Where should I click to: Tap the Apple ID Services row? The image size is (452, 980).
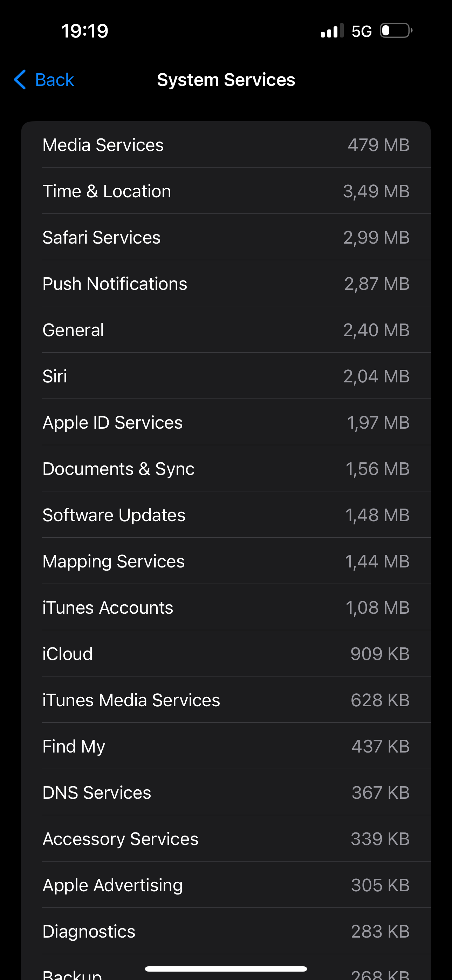226,423
